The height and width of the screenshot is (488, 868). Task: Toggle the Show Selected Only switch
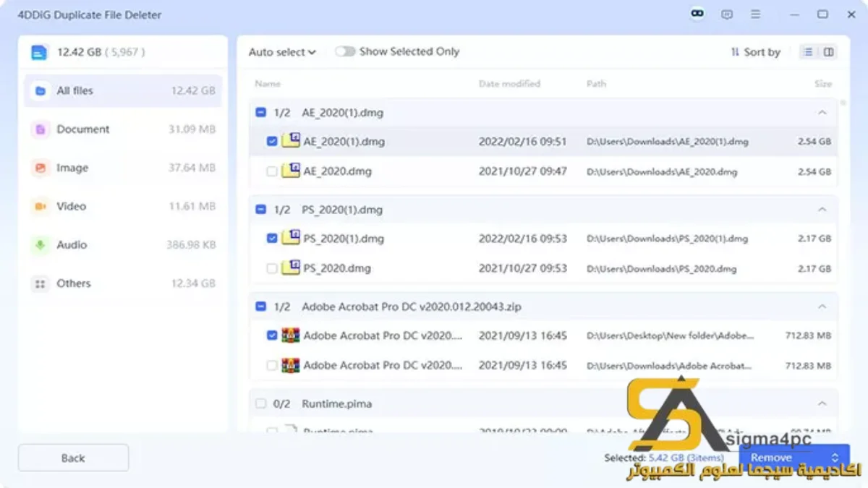[345, 51]
